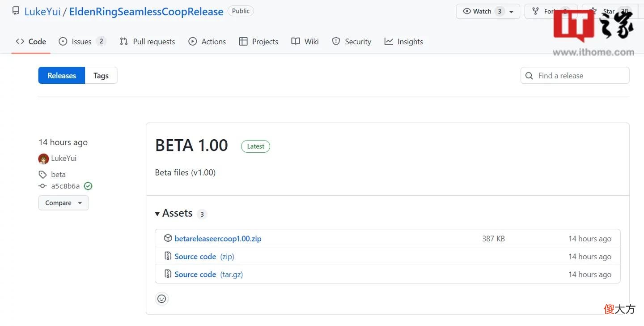Image resolution: width=644 pixels, height=326 pixels.
Task: Open the Code tab
Action: tap(31, 42)
